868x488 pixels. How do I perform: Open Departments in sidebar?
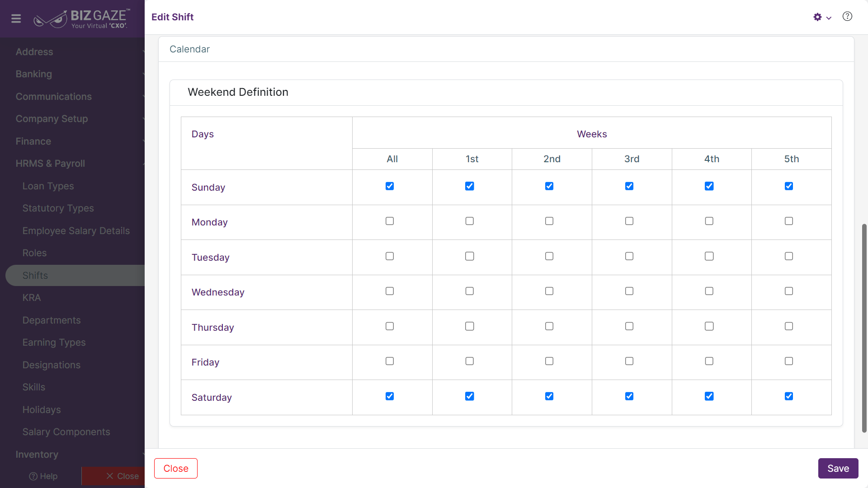click(52, 320)
